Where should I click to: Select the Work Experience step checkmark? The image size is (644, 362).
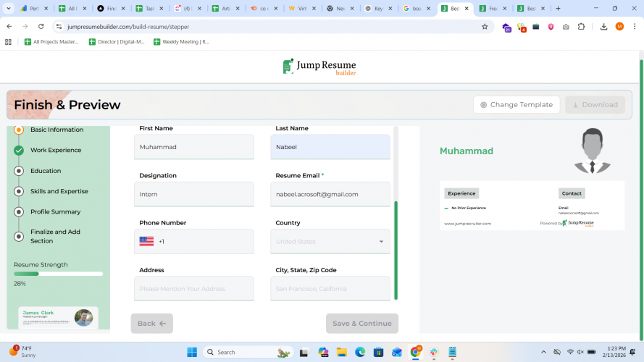[19, 150]
